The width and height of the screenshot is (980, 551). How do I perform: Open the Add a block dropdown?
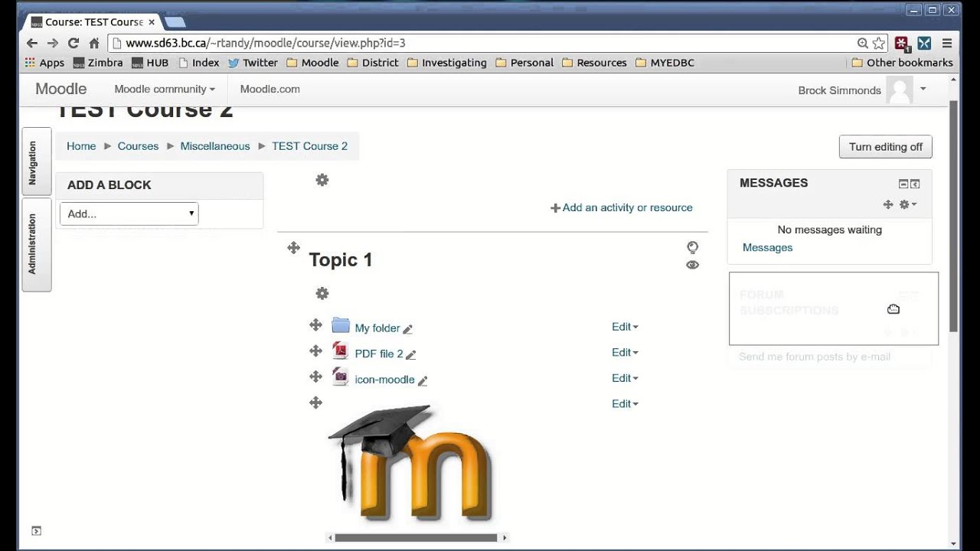129,214
